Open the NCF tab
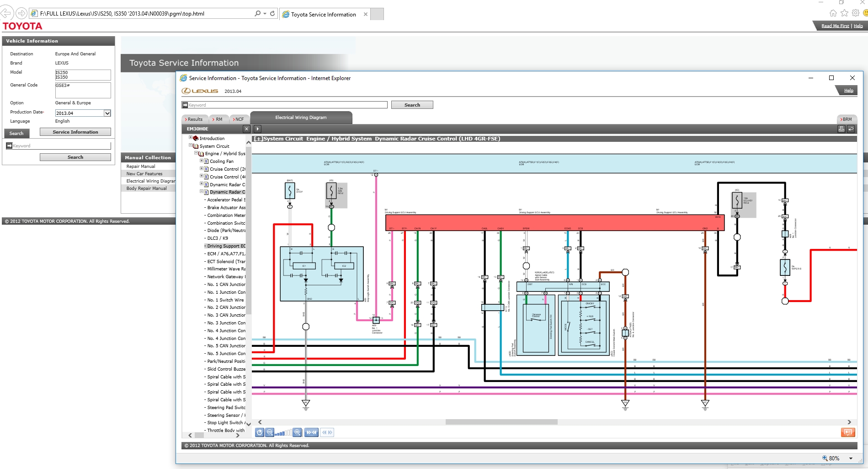Viewport: 868px width, 469px height. pyautogui.click(x=239, y=119)
